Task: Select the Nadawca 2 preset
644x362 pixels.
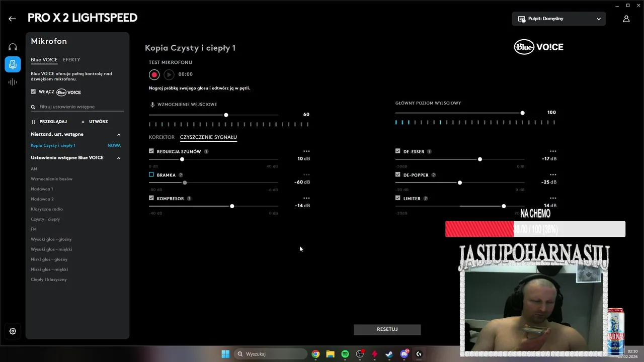Action: point(42,199)
